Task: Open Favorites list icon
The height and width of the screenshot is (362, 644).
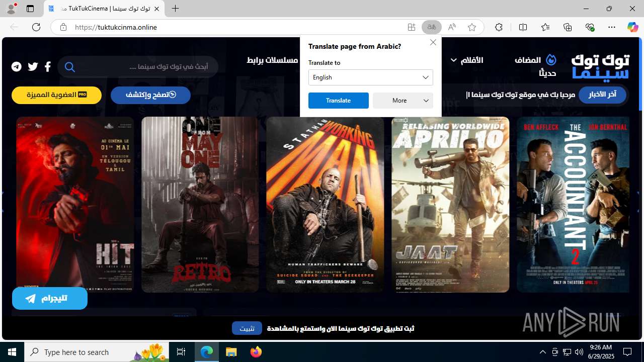Action: tap(545, 27)
